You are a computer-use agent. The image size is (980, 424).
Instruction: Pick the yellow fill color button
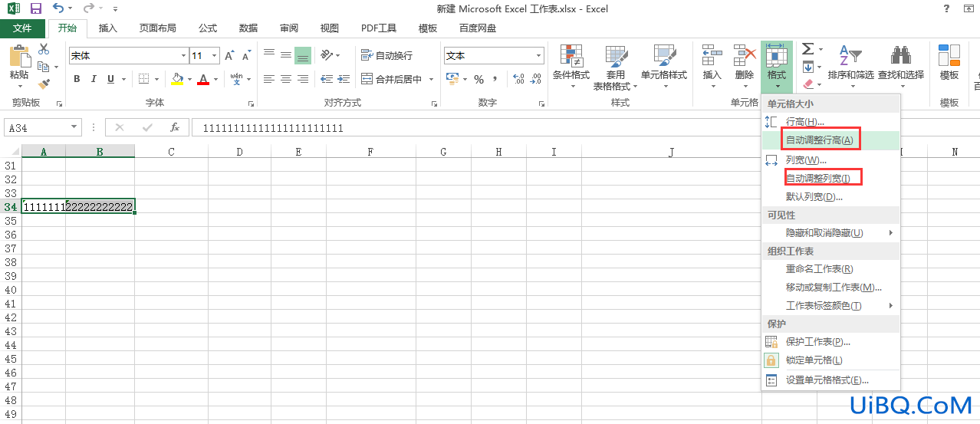coord(178,79)
